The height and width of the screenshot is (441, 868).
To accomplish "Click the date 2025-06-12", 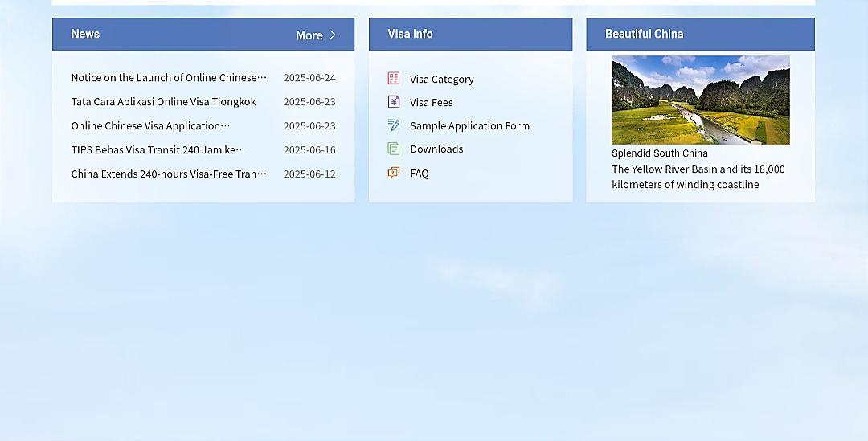I will (309, 174).
